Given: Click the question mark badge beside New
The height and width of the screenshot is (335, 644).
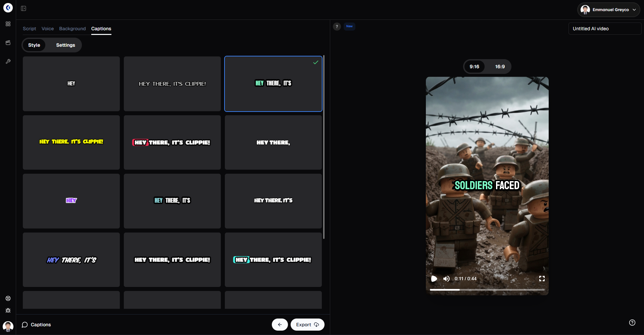Looking at the screenshot, I should click(x=337, y=27).
